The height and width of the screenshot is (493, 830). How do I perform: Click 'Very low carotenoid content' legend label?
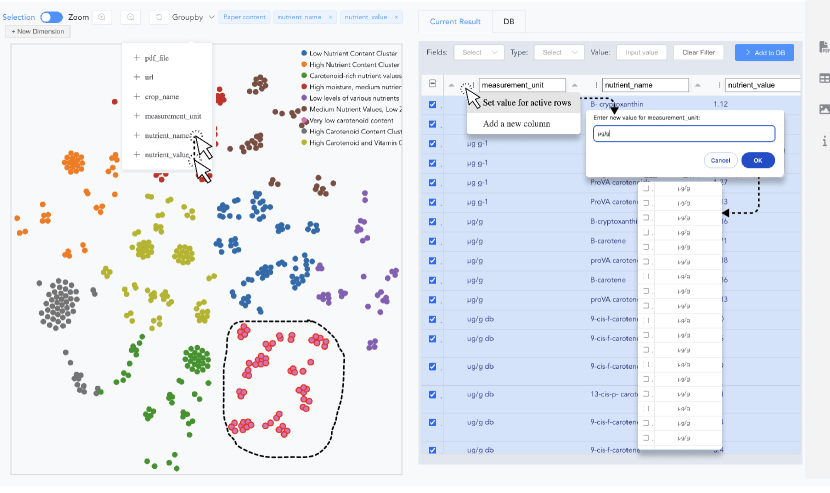(x=351, y=120)
